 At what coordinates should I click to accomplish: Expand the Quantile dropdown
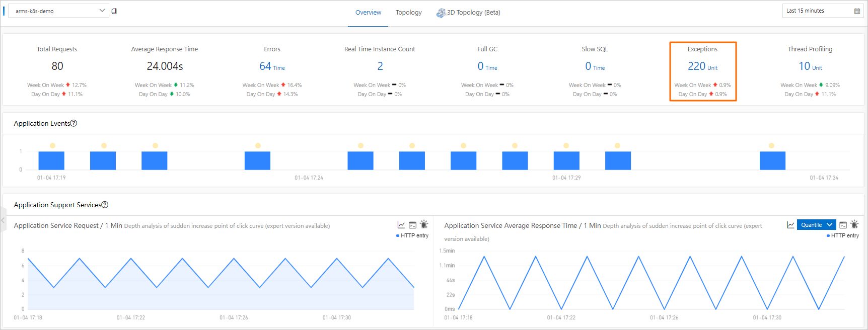click(816, 225)
